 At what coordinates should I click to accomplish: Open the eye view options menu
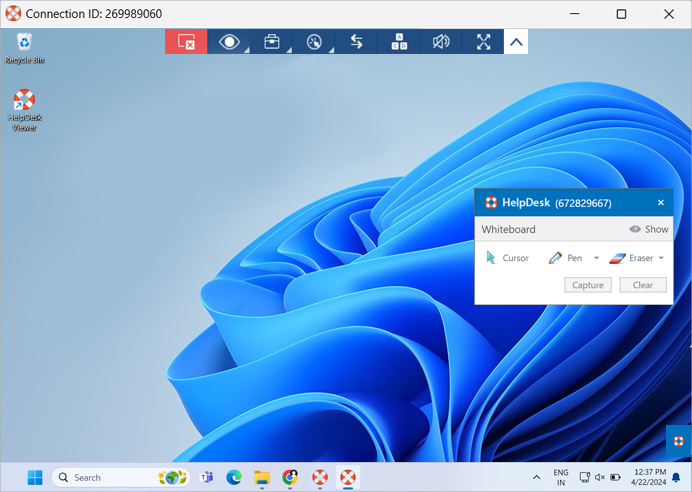[230, 42]
